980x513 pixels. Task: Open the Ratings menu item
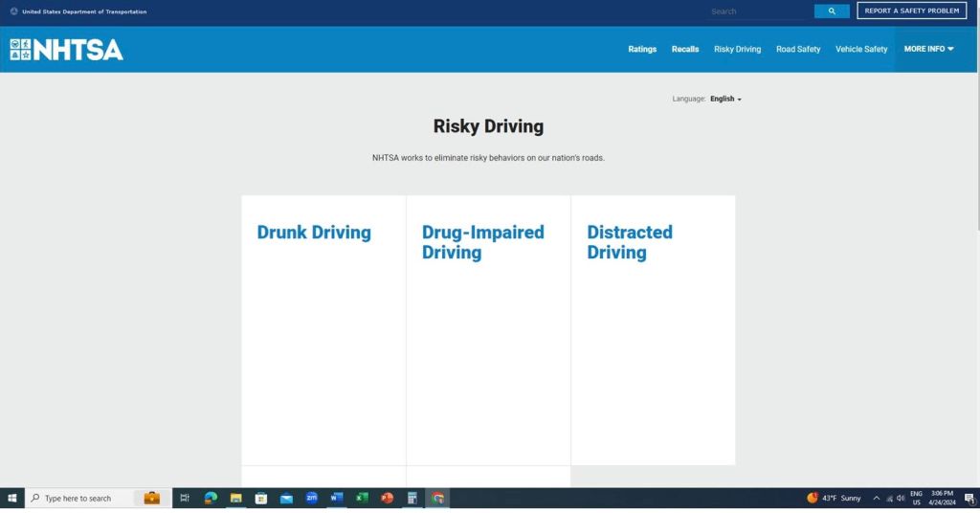(642, 49)
